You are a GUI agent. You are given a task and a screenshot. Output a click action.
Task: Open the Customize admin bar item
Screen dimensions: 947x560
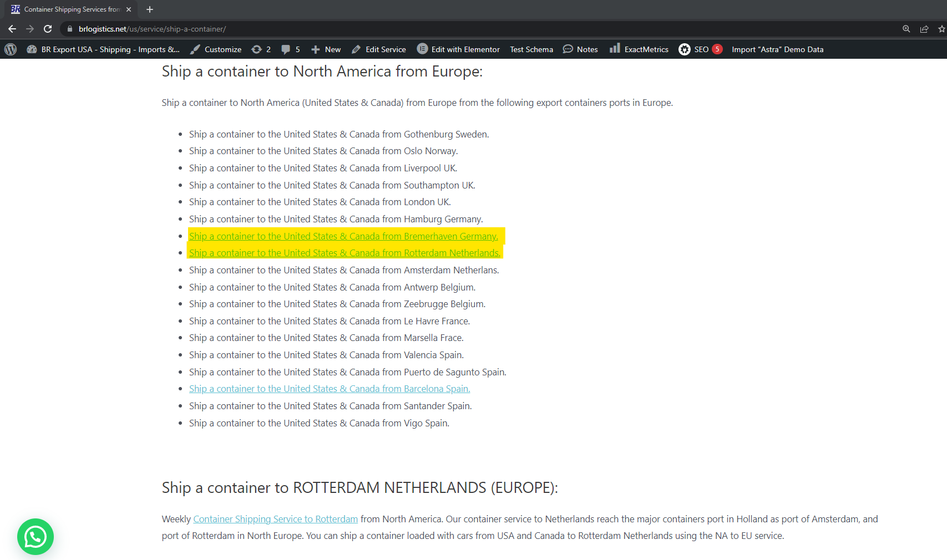216,49
